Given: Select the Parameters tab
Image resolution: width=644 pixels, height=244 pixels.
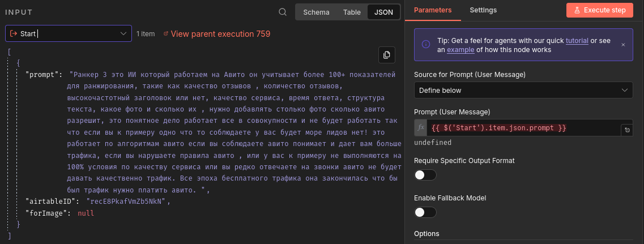Looking at the screenshot, I should [433, 10].
